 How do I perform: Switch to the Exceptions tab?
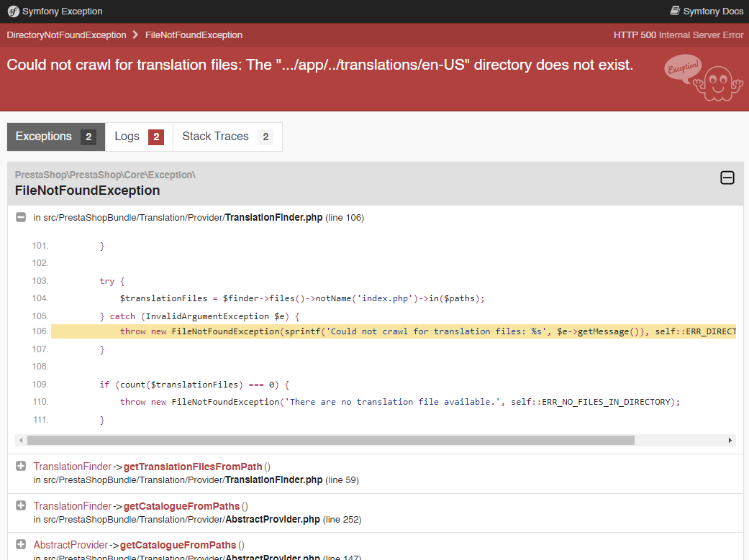point(56,137)
